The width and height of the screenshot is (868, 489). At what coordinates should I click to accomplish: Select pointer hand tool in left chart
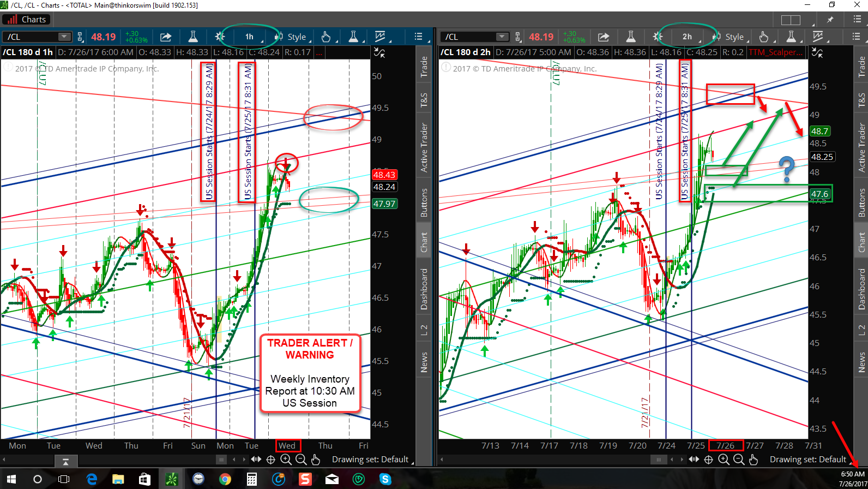(x=326, y=37)
